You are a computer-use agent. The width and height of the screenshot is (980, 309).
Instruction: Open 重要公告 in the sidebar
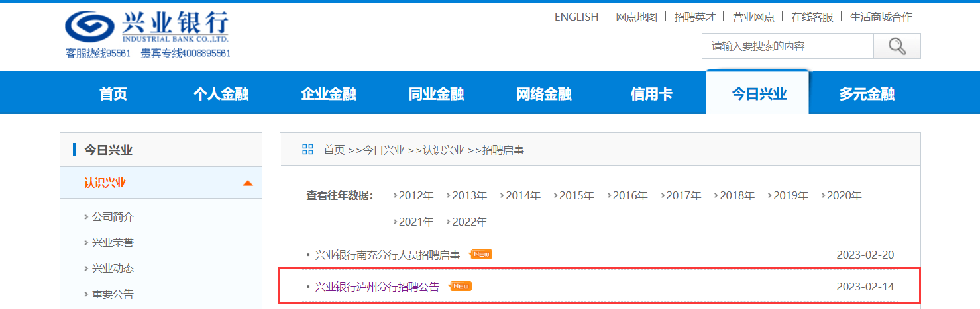[113, 294]
